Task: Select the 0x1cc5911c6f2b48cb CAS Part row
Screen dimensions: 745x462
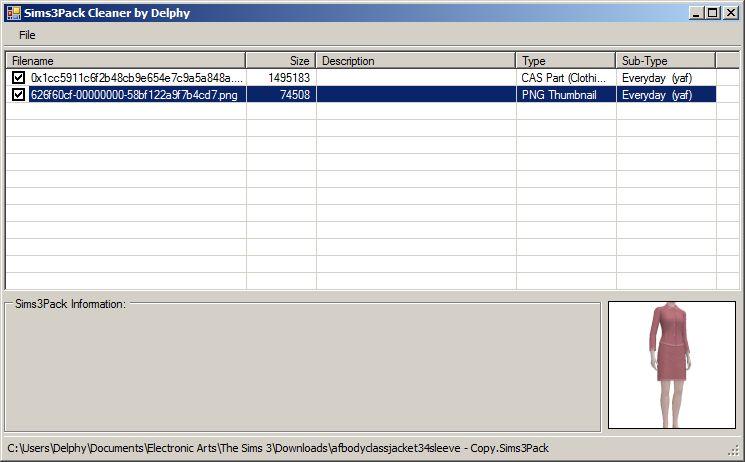Action: coord(361,77)
